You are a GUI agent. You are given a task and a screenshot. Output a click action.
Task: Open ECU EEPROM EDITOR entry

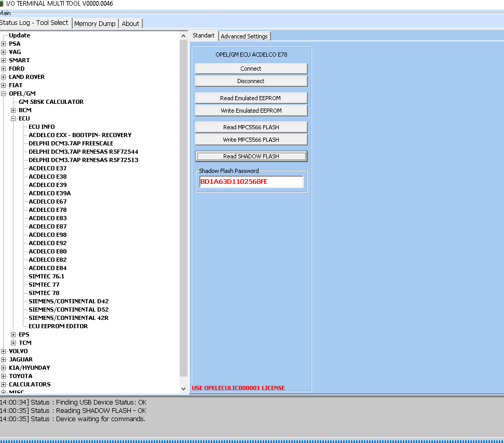click(58, 326)
